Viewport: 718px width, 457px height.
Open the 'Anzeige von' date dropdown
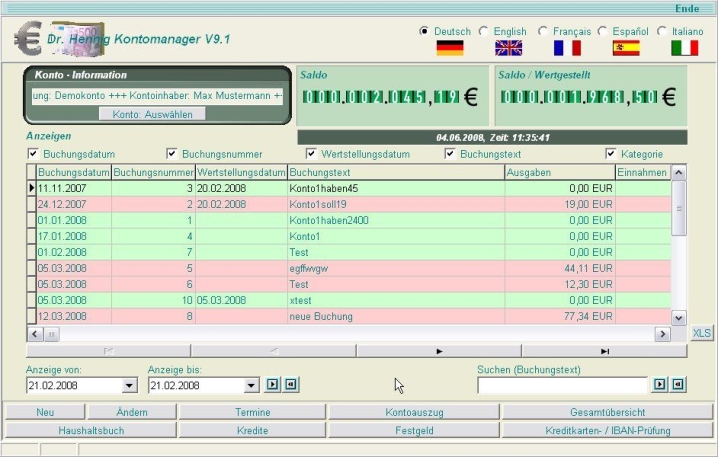129,385
